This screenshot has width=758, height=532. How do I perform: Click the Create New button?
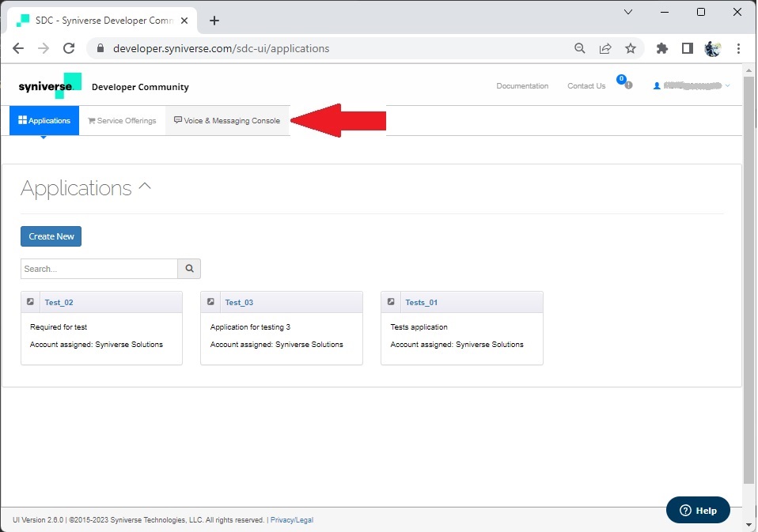click(x=51, y=236)
